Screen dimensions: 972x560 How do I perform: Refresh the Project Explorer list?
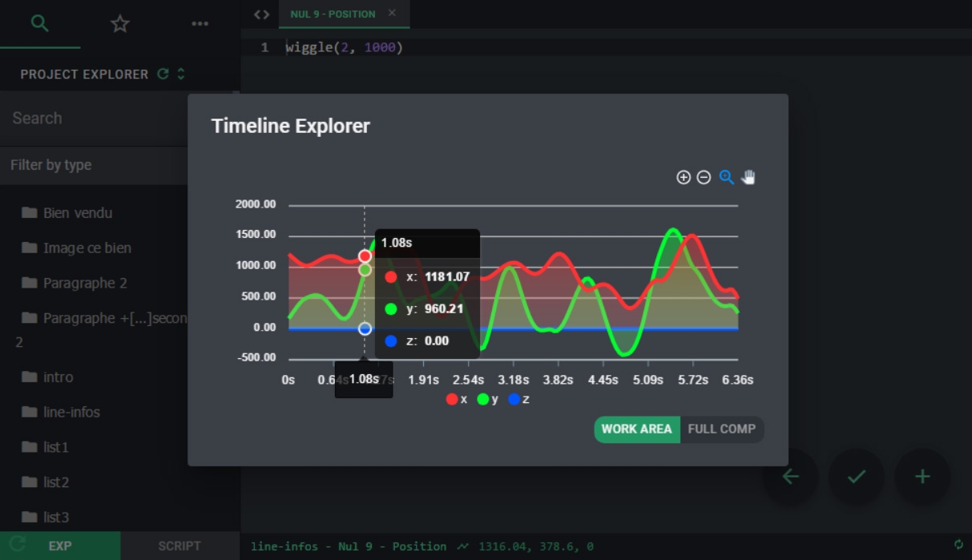[x=163, y=74]
